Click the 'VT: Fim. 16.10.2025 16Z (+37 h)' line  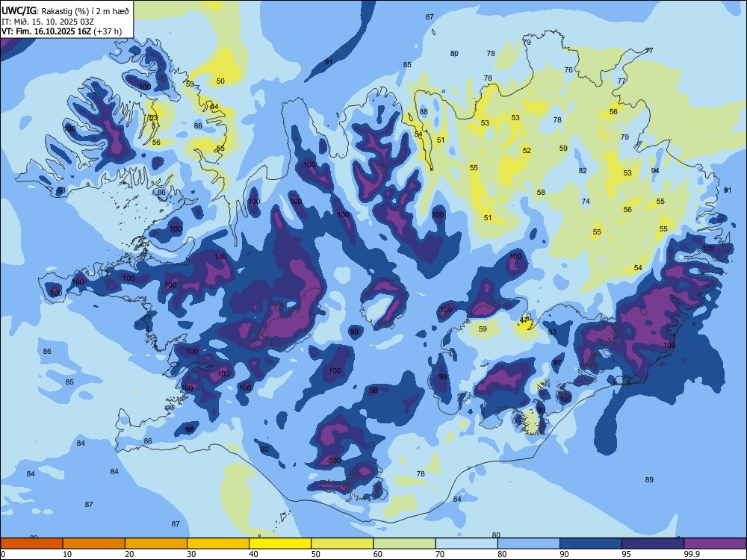coord(61,31)
